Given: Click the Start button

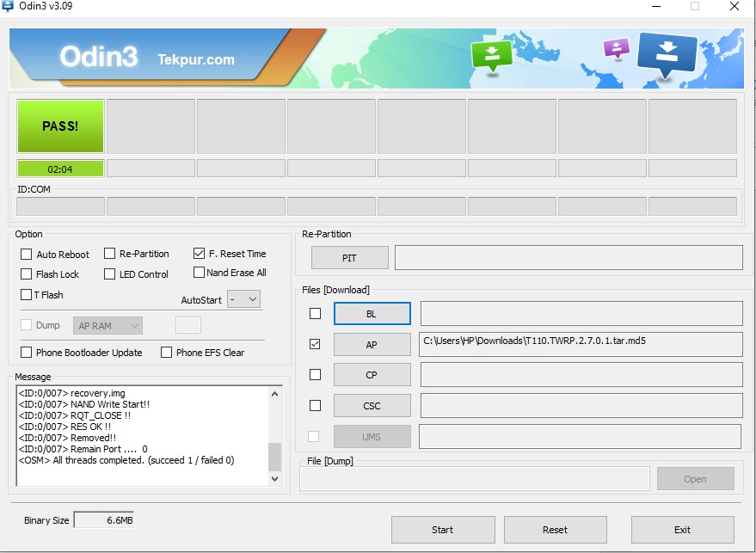Looking at the screenshot, I should pos(443,530).
